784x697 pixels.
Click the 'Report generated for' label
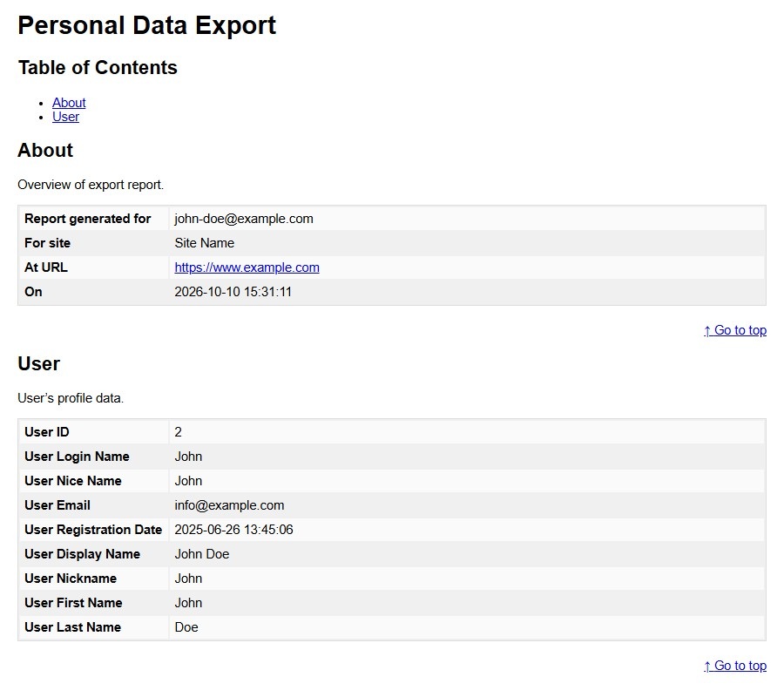(87, 219)
